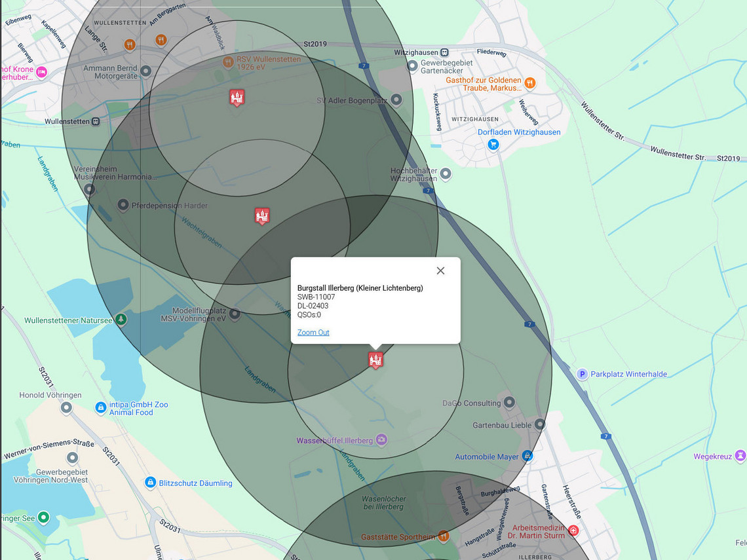Viewport: 747px width, 560px height.
Task: Click the Pferdepension Harder pin
Action: [x=123, y=205]
